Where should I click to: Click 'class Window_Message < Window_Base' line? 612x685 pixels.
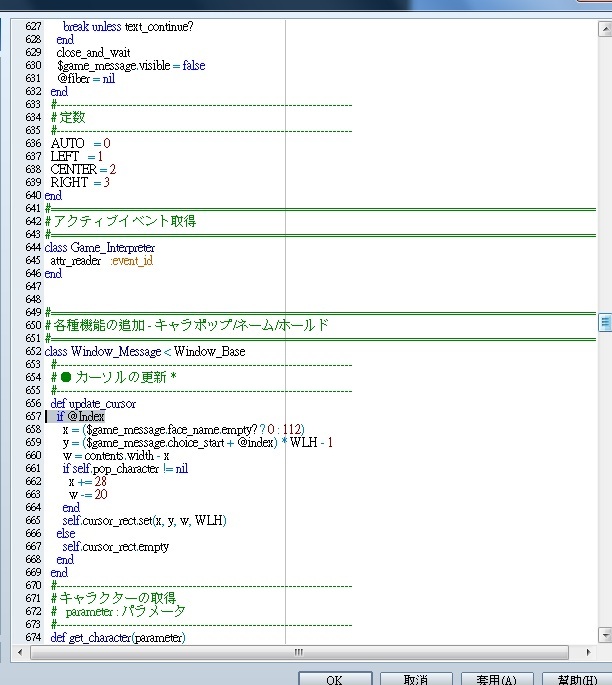click(x=145, y=351)
